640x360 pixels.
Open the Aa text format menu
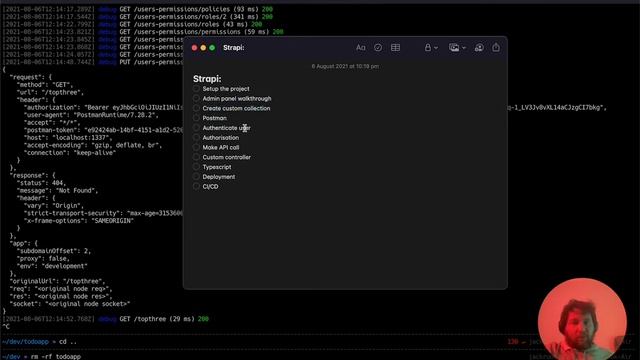click(x=360, y=48)
